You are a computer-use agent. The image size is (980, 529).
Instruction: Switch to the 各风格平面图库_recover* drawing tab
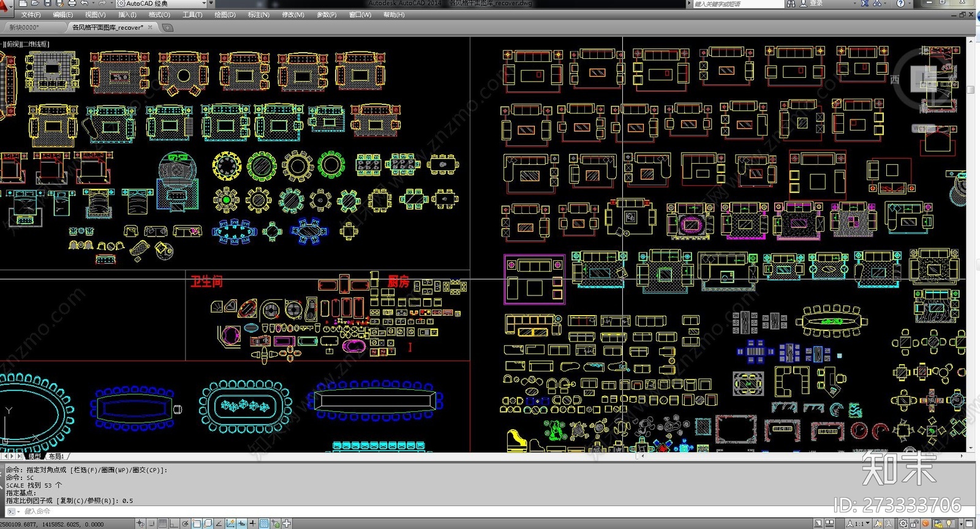108,27
